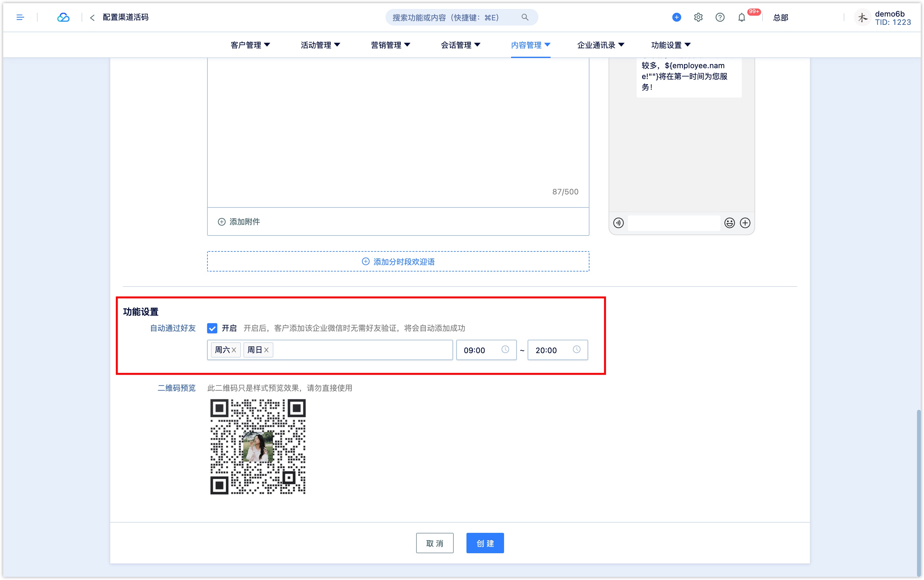Image resolution: width=924 pixels, height=580 pixels.
Task: Open the settings gear icon
Action: pos(698,17)
